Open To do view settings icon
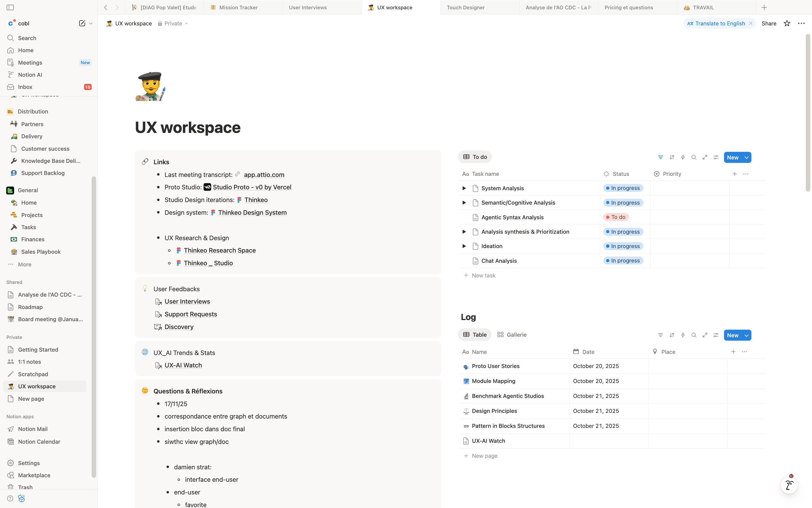 716,157
